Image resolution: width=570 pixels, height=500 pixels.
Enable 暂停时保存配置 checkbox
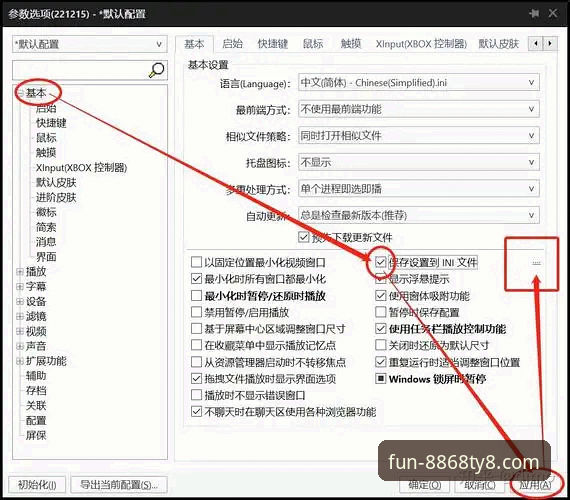click(381, 312)
